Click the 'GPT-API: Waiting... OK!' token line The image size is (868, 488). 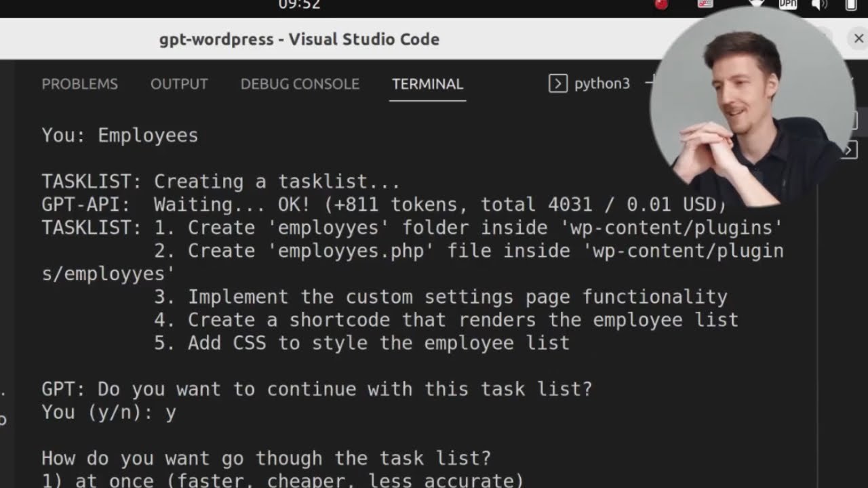(x=384, y=205)
